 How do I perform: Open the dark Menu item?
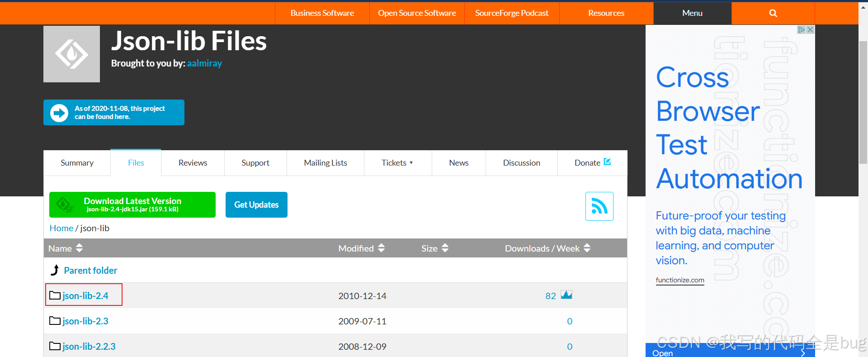coord(692,13)
